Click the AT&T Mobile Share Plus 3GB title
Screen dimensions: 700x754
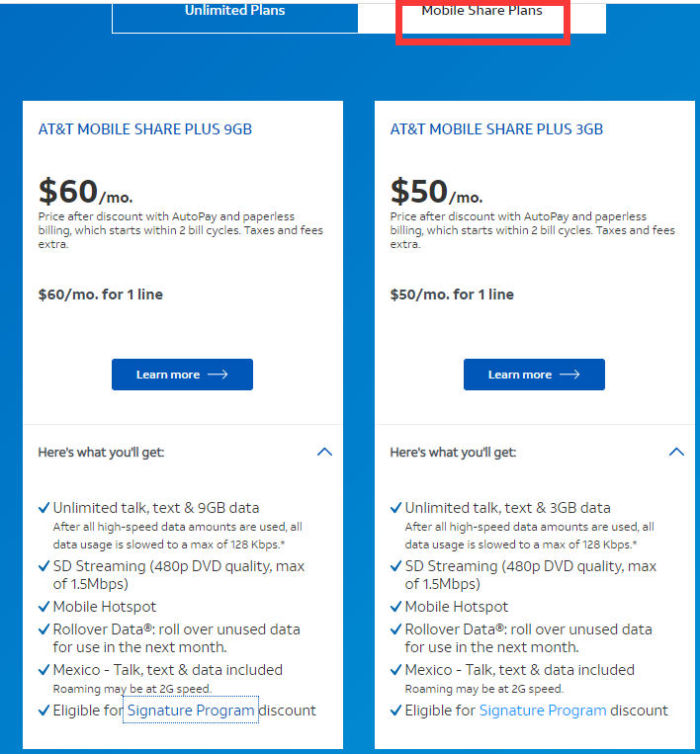click(496, 129)
